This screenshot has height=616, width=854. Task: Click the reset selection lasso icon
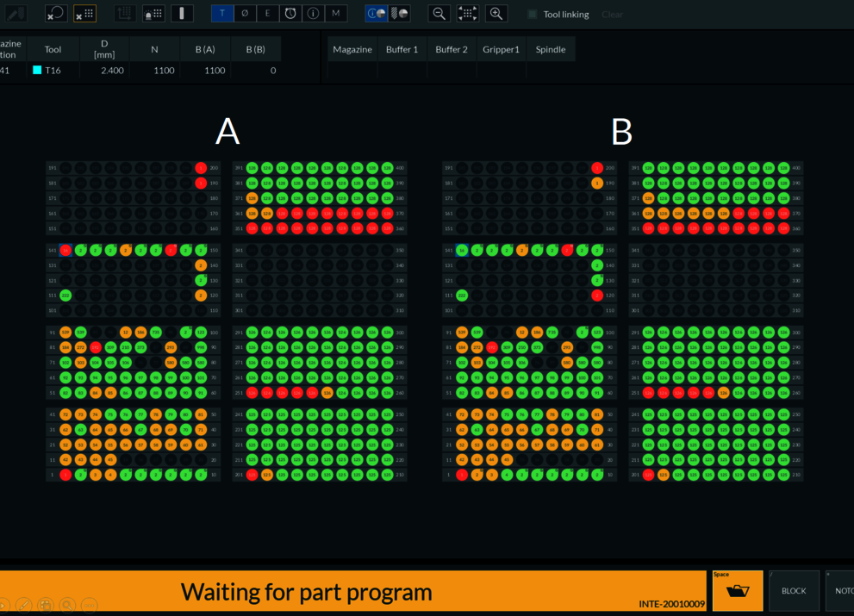point(56,14)
